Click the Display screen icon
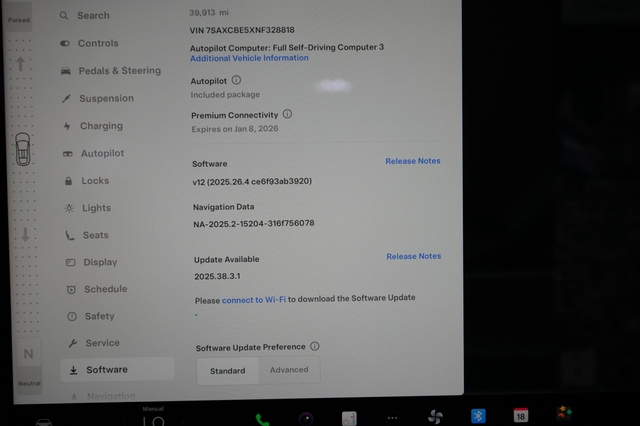Viewport: 640px width, 426px height. pos(71,262)
